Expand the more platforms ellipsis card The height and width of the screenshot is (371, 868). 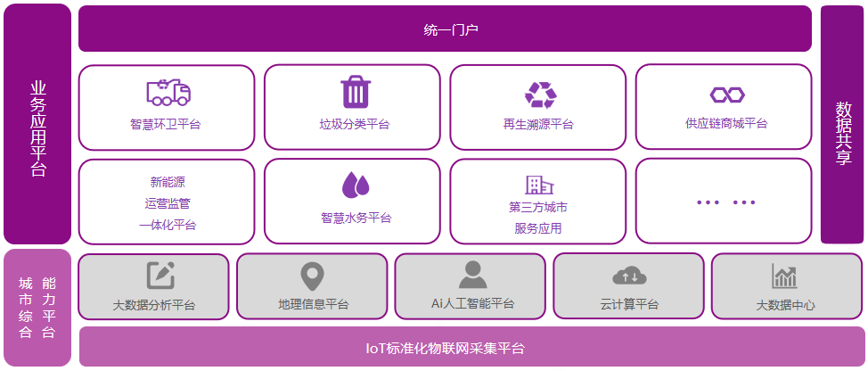click(724, 202)
